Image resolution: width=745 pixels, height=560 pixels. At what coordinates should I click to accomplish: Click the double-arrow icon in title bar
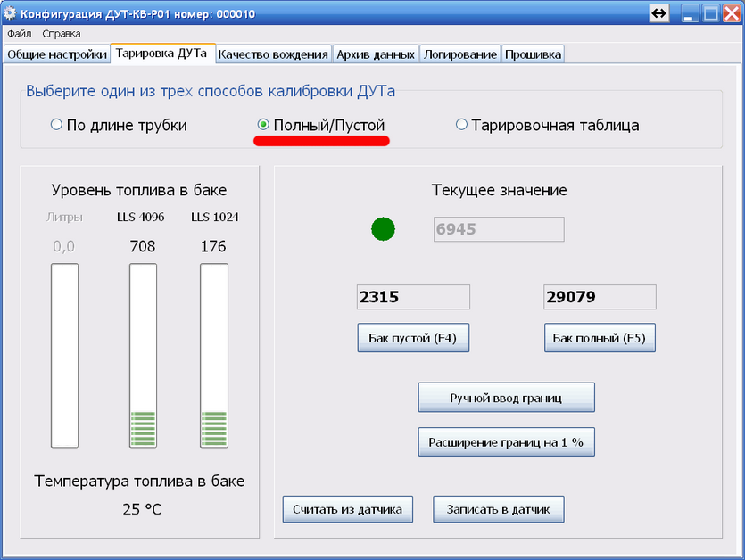[x=658, y=13]
